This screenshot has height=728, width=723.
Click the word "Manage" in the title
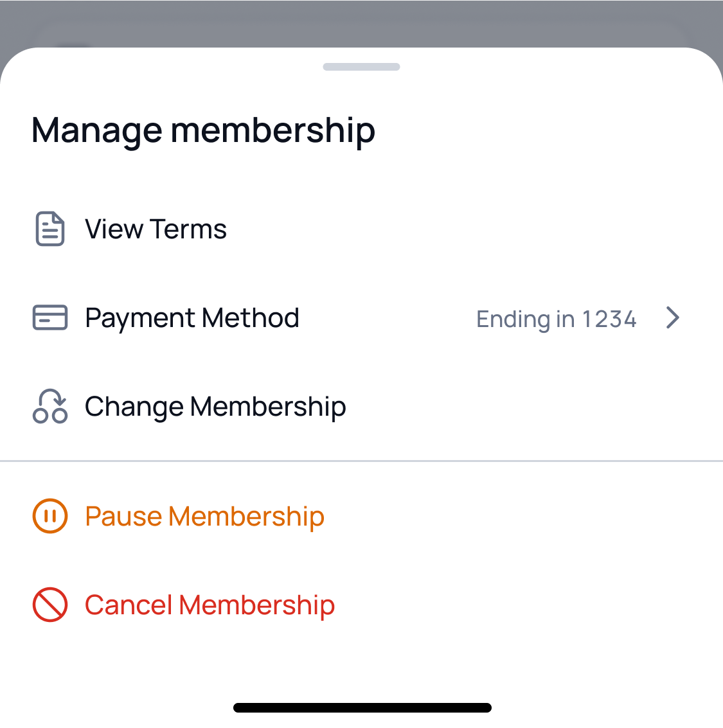[96, 130]
